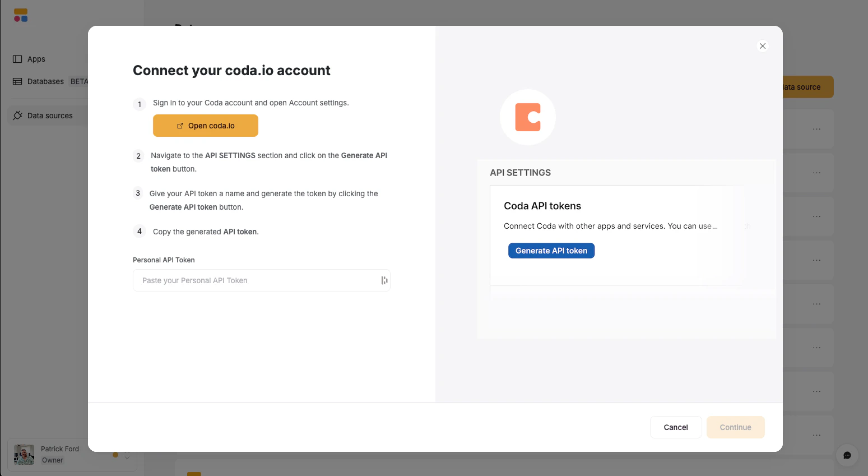The width and height of the screenshot is (868, 476).
Task: Click the BETA badge next to Databases
Action: coord(79,81)
